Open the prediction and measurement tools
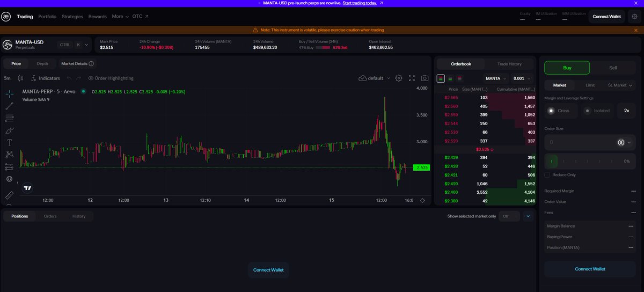 coord(10,166)
